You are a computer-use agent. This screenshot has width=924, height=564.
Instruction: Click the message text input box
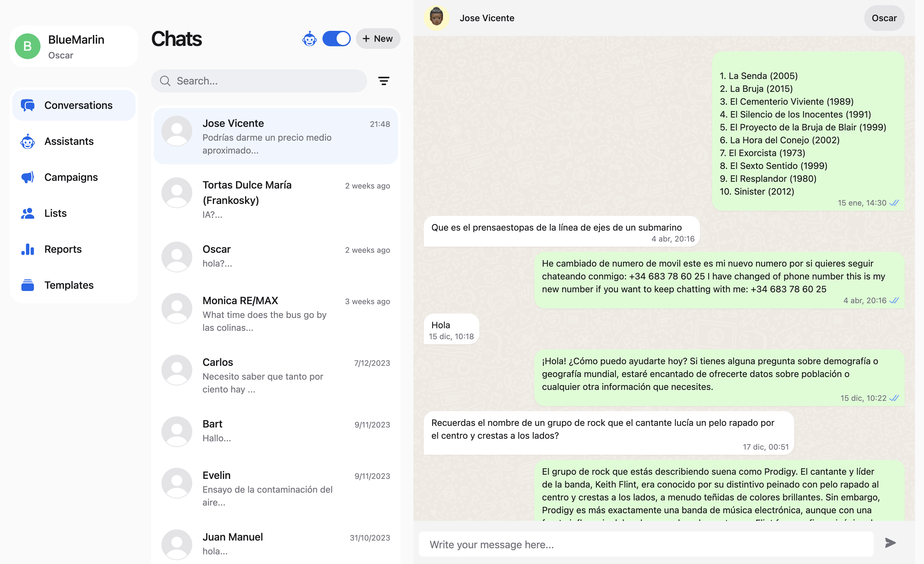pyautogui.click(x=645, y=544)
